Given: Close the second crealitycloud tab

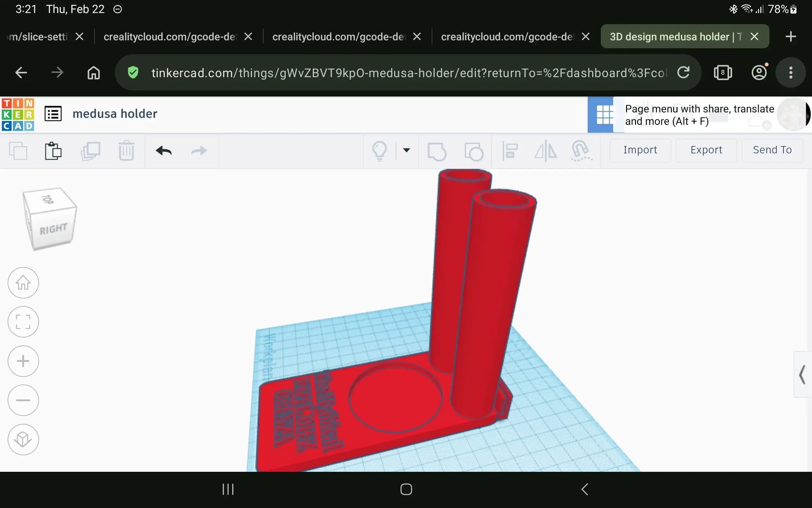Looking at the screenshot, I should coord(417,36).
